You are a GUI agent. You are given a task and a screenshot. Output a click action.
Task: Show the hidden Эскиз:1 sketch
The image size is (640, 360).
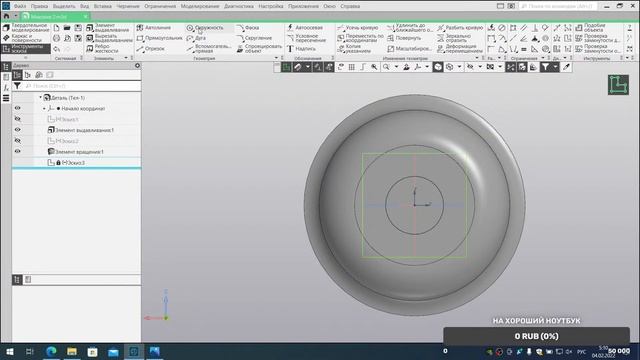18,119
